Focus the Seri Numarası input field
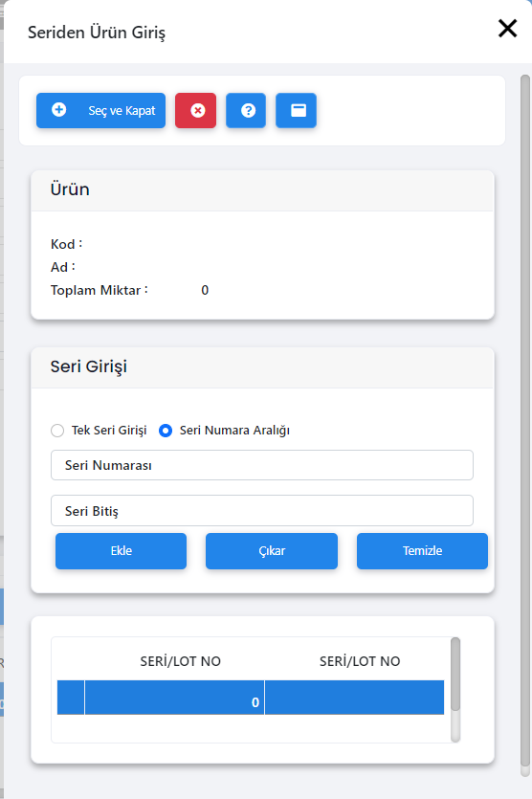 pyautogui.click(x=262, y=465)
